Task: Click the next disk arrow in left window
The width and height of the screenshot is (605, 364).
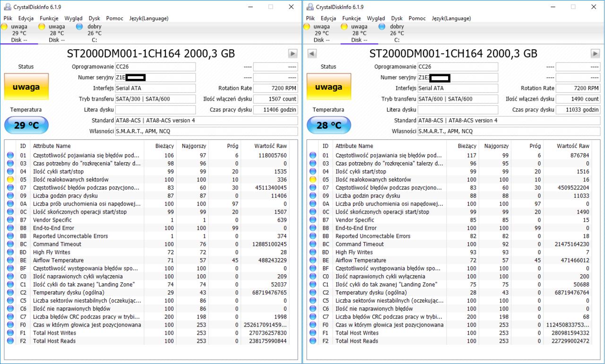Action: pos(293,53)
